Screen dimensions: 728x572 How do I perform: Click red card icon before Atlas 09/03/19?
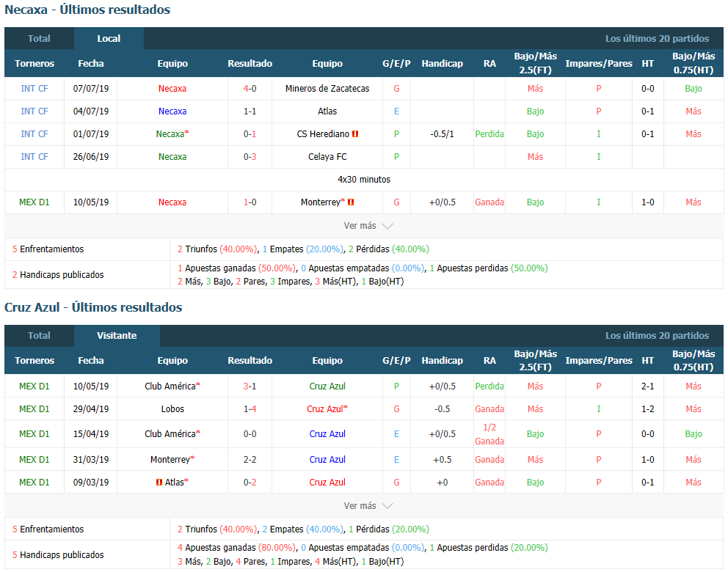159,483
